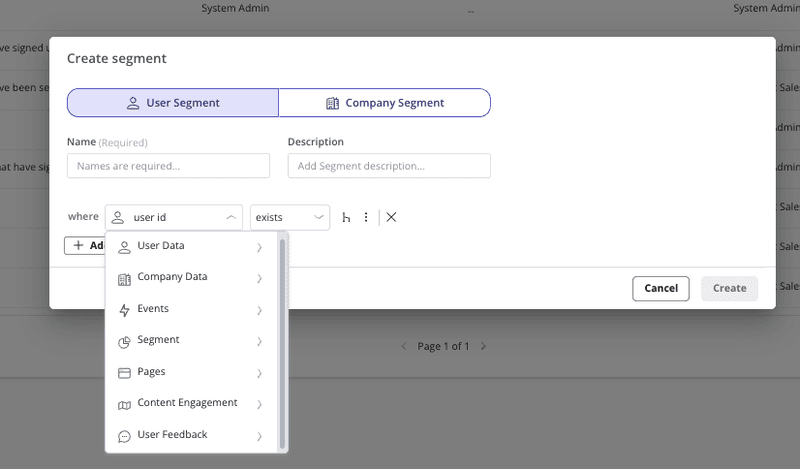Select Company Data in the attribute menu
Image resolution: width=800 pixels, height=469 pixels.
[x=172, y=277]
